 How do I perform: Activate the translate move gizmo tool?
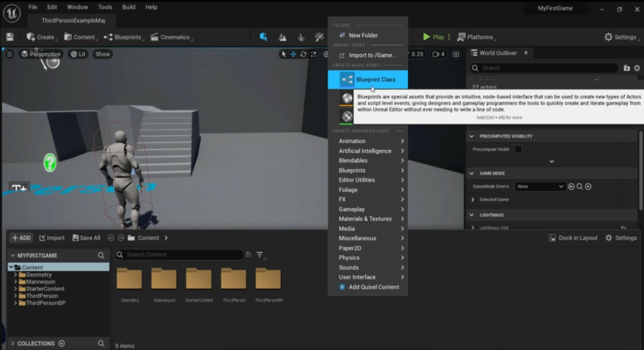pyautogui.click(x=293, y=54)
